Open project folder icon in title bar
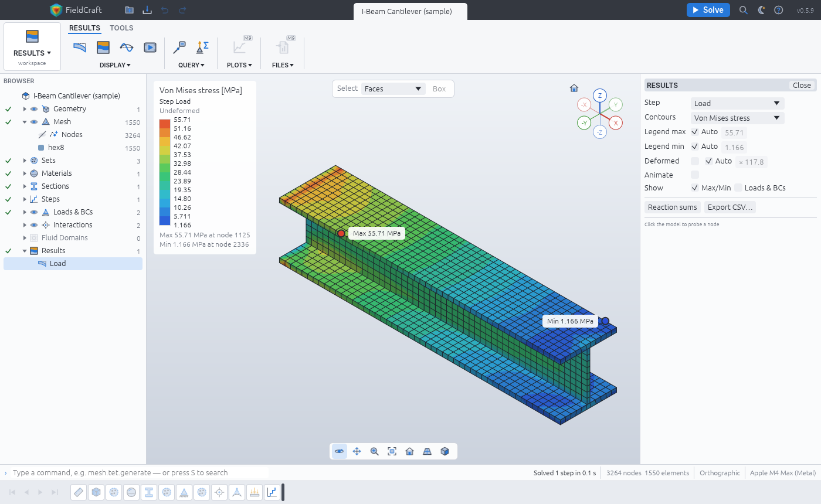Viewport: 821px width, 504px height. (130, 10)
